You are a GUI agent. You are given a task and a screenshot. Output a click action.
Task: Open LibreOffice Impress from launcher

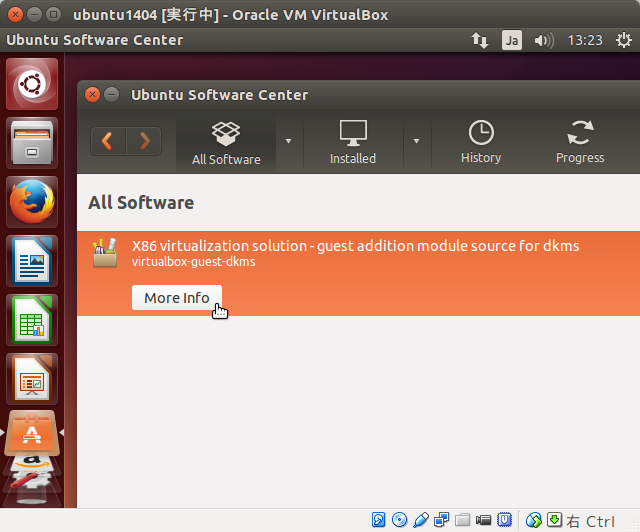coord(32,379)
